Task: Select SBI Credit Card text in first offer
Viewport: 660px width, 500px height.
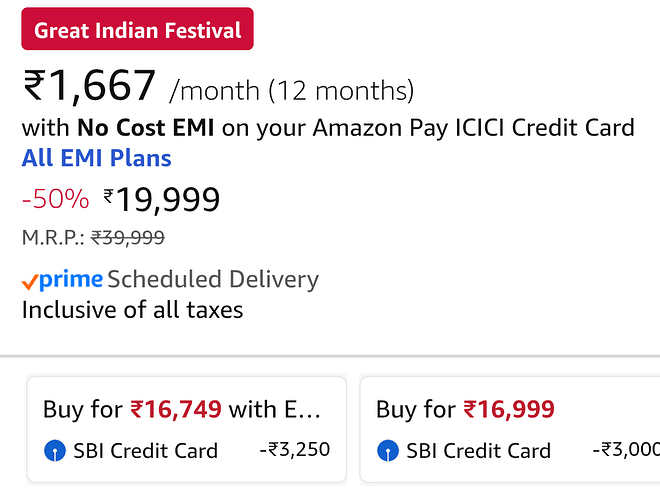Action: [x=145, y=451]
